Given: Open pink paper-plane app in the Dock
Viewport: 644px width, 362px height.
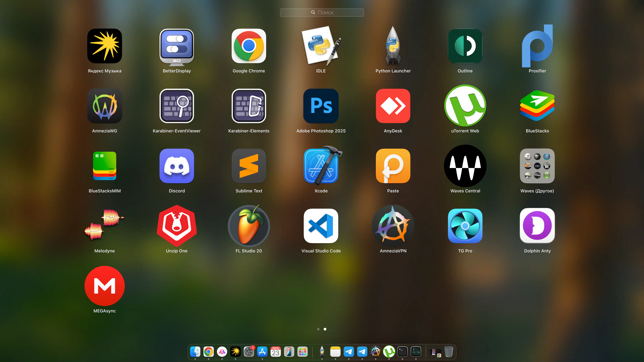Looking at the screenshot, I should (x=222, y=352).
